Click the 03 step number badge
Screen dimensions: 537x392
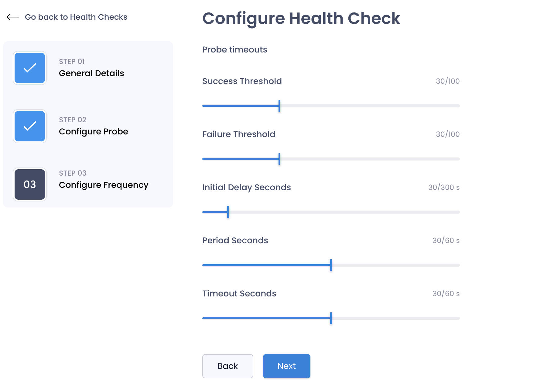tap(30, 184)
